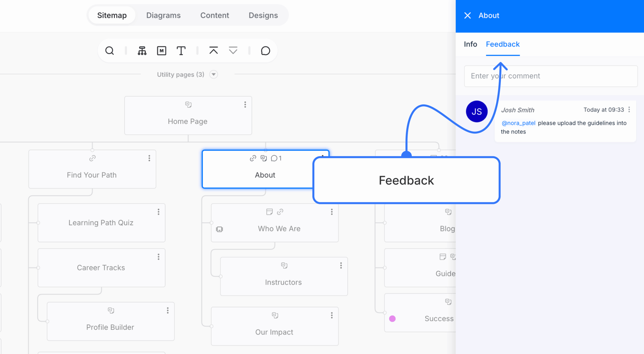Open the comment count on About card

click(276, 158)
